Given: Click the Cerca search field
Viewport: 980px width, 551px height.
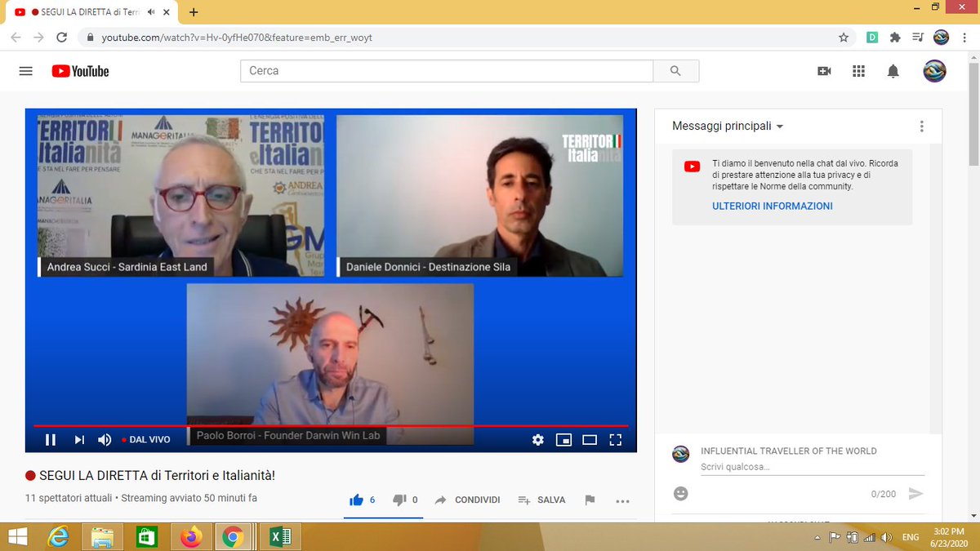Looking at the screenshot, I should pyautogui.click(x=447, y=71).
